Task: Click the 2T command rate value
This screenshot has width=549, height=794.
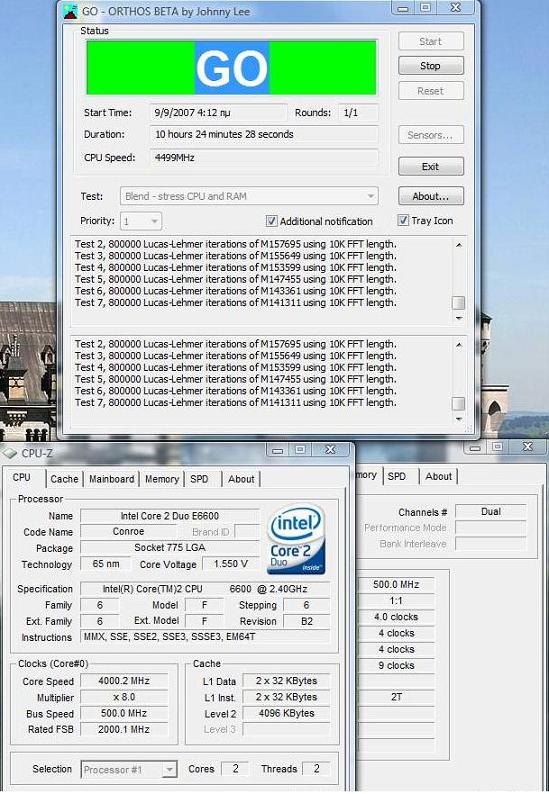Action: (396, 697)
